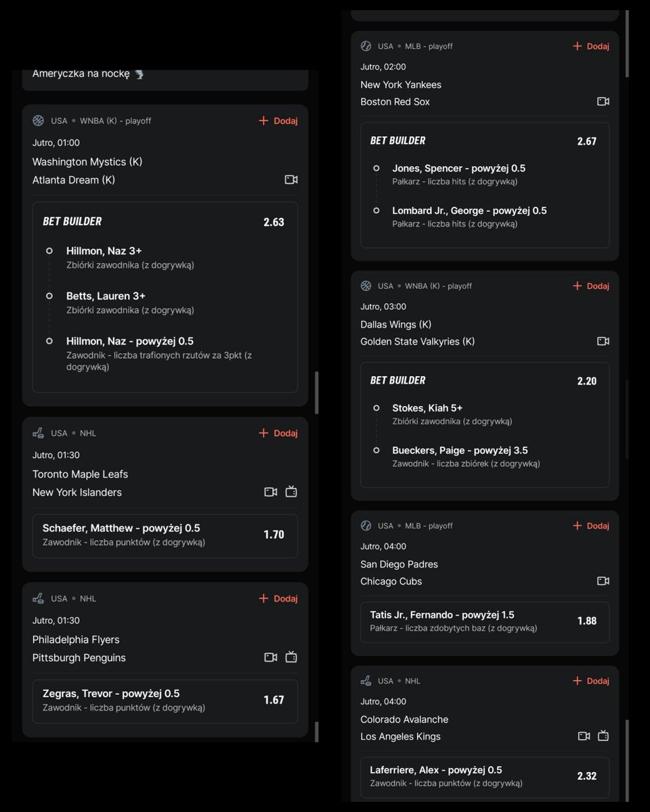Click TV icon on Avalanche vs Kings
The image size is (650, 812).
pos(603,736)
